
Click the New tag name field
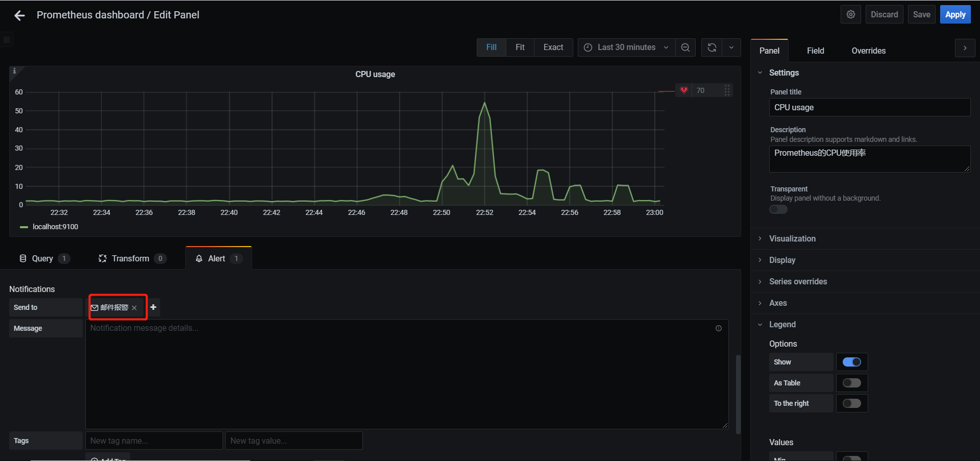tap(154, 441)
